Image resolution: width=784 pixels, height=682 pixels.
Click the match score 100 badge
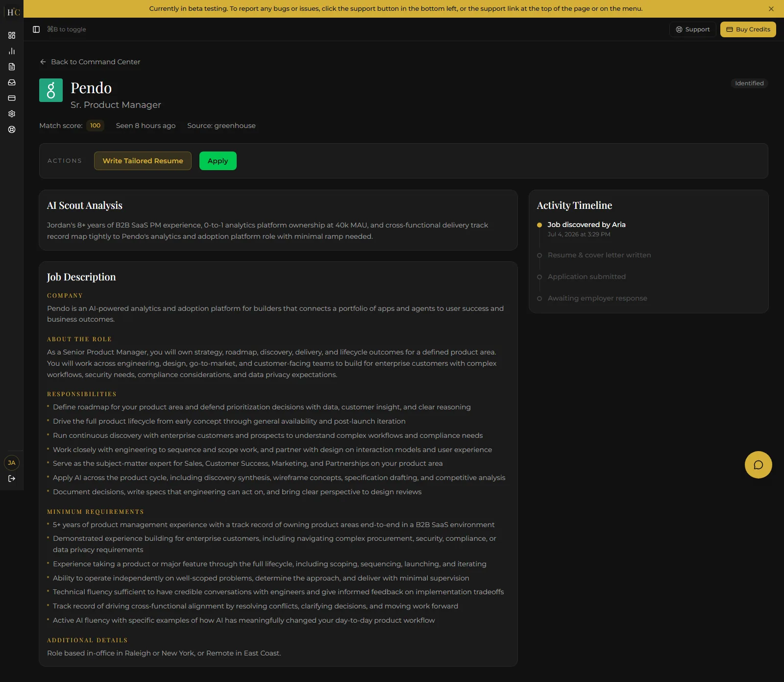coord(95,126)
